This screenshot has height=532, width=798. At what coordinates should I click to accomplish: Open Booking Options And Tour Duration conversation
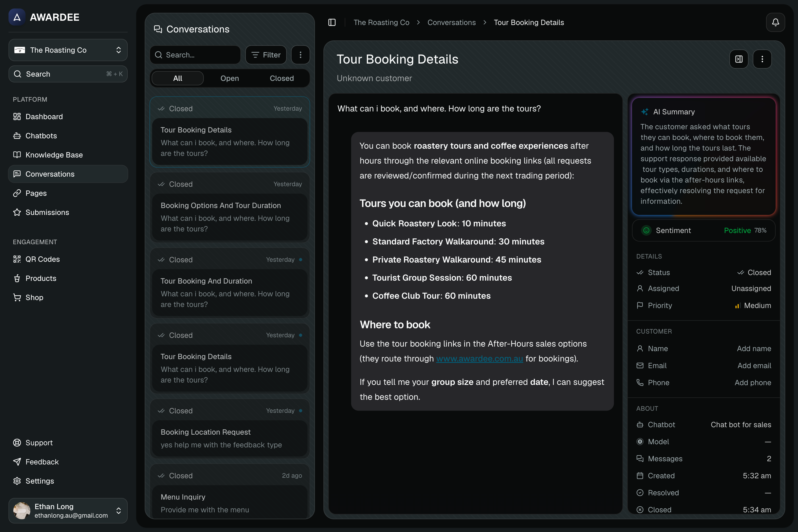[230, 207]
